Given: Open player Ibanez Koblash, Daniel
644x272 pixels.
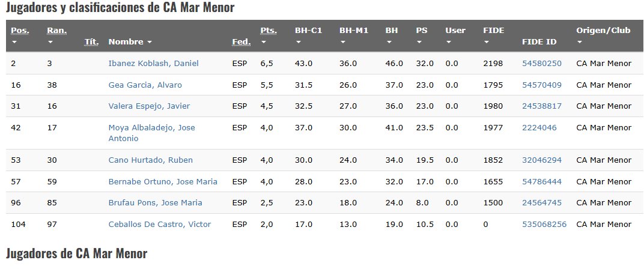Looking at the screenshot, I should point(153,64).
